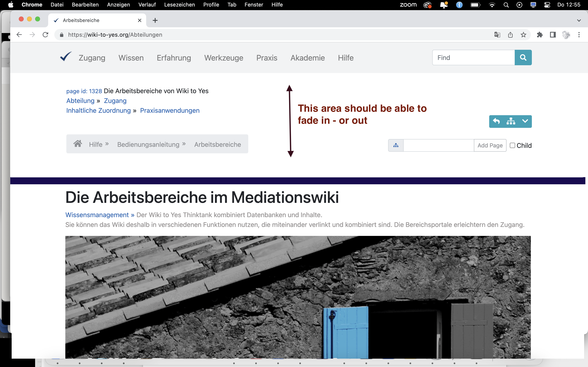Bookmark this page with star icon
The height and width of the screenshot is (367, 588).
pyautogui.click(x=523, y=35)
